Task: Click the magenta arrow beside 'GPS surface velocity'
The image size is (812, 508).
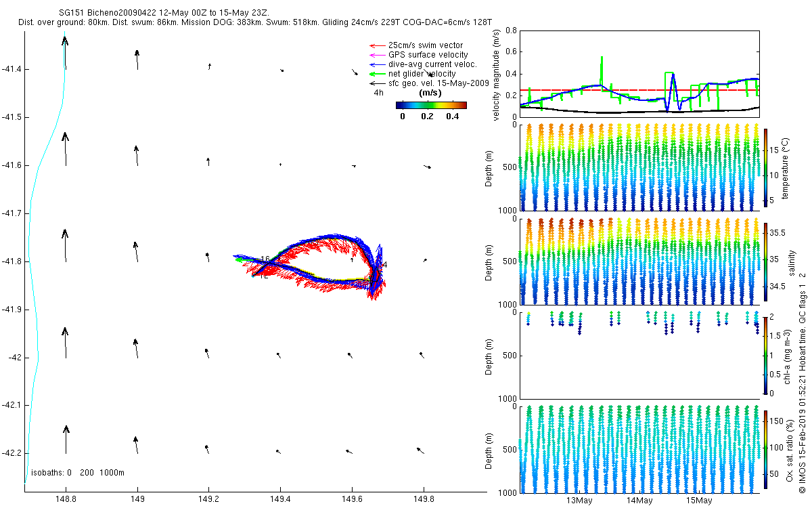Action: click(x=377, y=55)
